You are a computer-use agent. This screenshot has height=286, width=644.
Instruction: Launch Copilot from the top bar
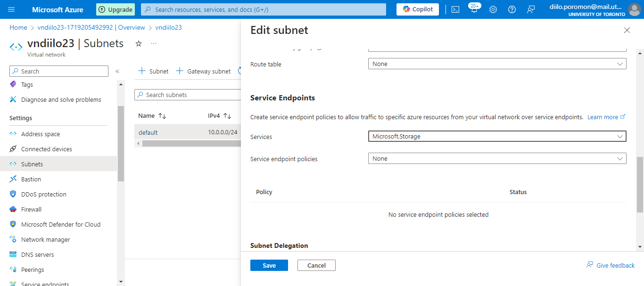pos(417,9)
